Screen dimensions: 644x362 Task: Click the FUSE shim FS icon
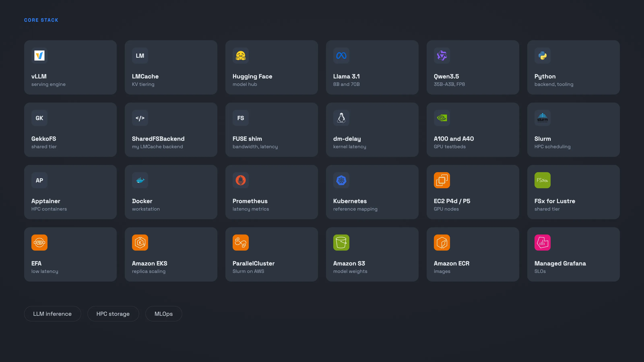pos(241,118)
